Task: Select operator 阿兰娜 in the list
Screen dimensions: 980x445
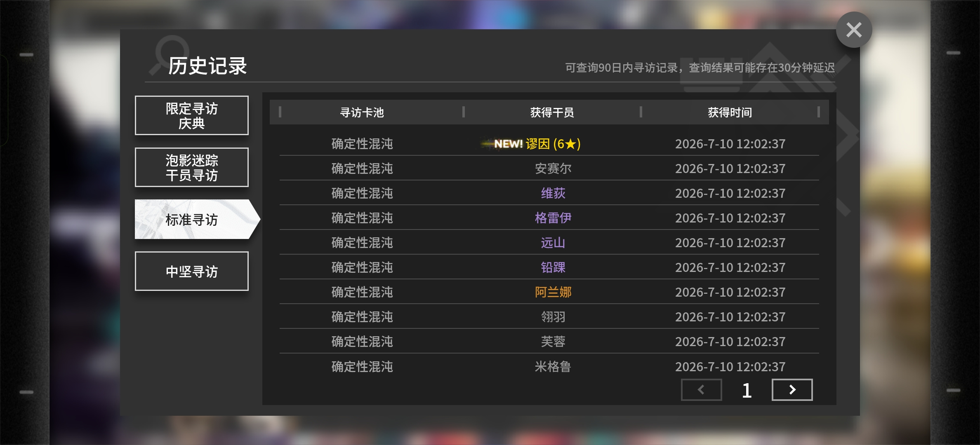Action: click(553, 292)
